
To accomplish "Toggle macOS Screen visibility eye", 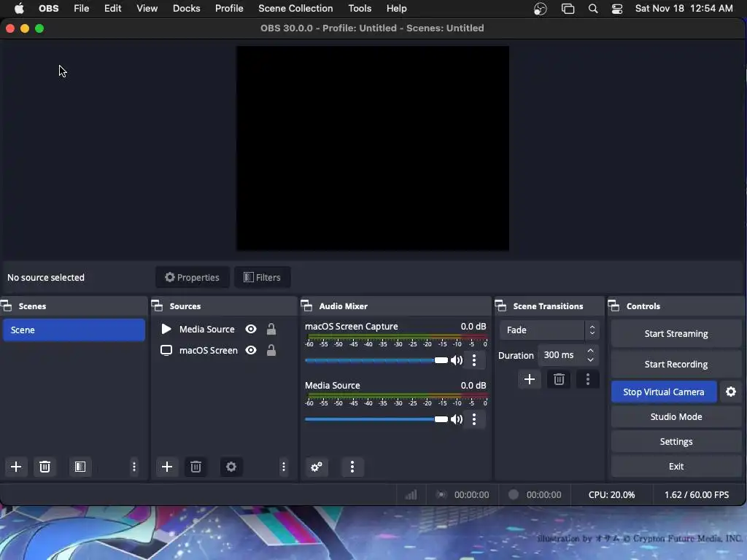I will click(251, 351).
